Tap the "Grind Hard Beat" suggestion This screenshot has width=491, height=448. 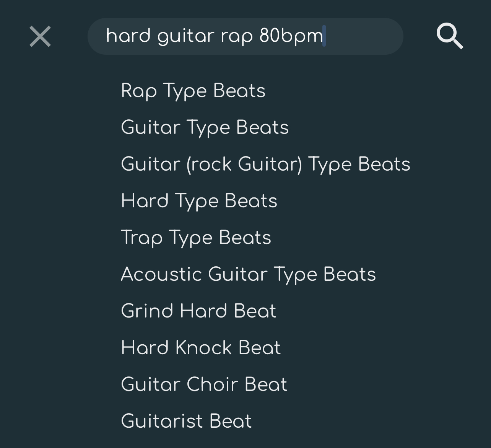point(198,311)
